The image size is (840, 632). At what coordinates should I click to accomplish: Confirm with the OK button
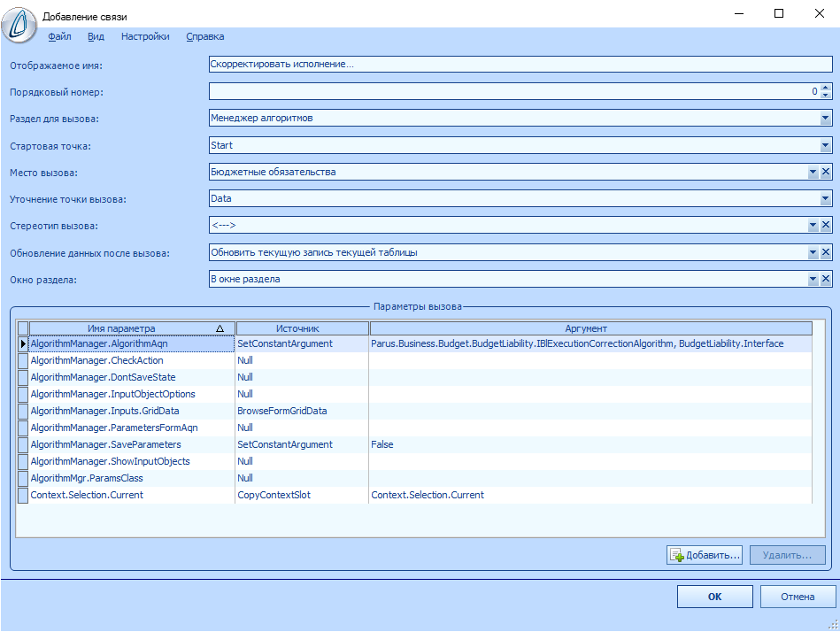point(714,597)
